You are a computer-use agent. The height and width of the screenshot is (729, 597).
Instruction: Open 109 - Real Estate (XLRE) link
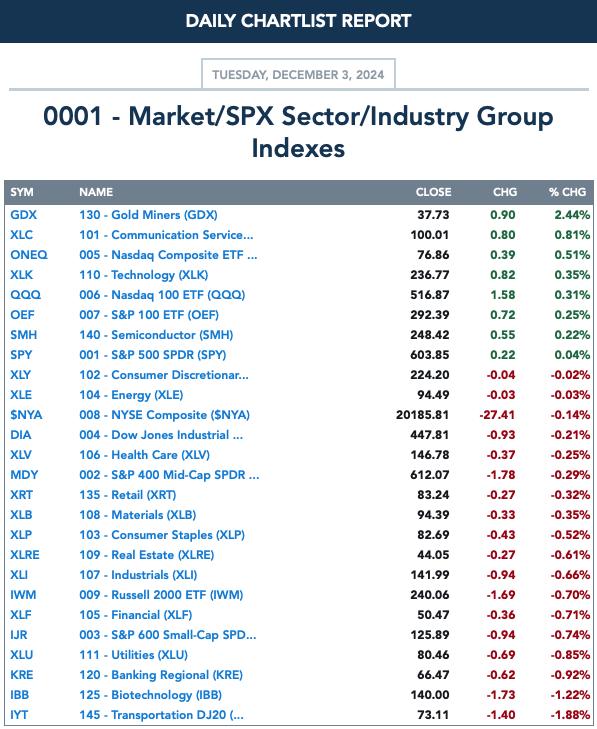[x=146, y=555]
